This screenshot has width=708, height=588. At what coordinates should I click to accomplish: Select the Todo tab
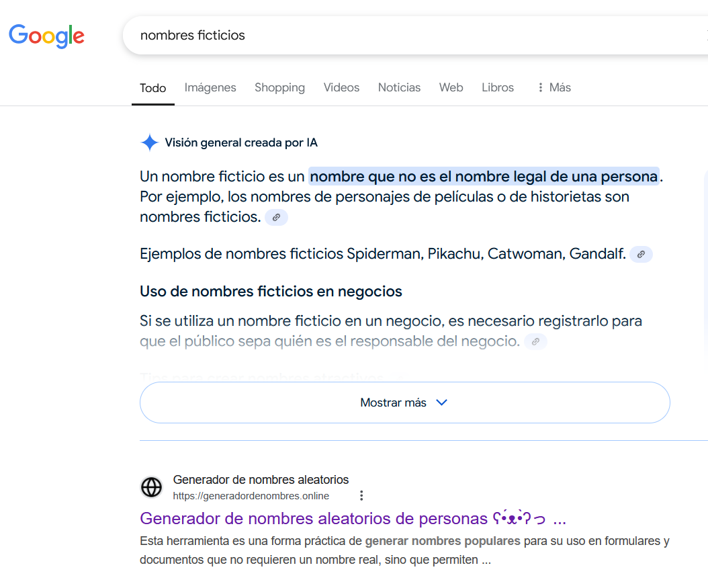tap(153, 88)
